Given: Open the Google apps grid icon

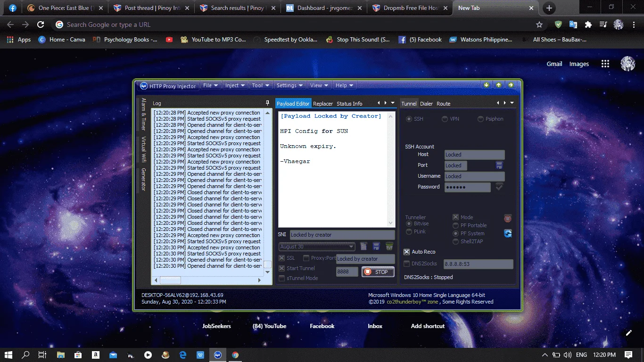Looking at the screenshot, I should (x=605, y=64).
